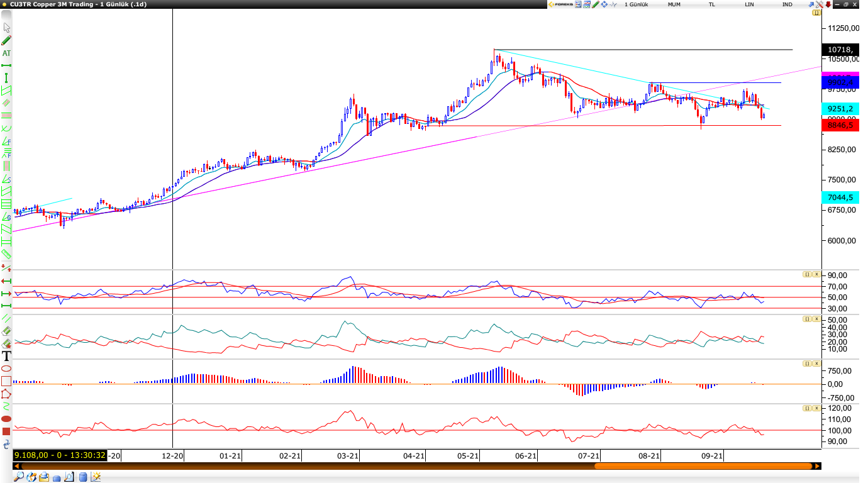
Task: Click the blue refresh arrows icon
Action: pos(6,444)
